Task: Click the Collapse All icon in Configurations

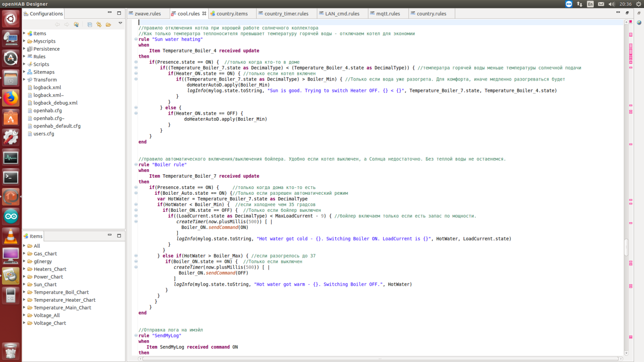Action: (x=90, y=25)
